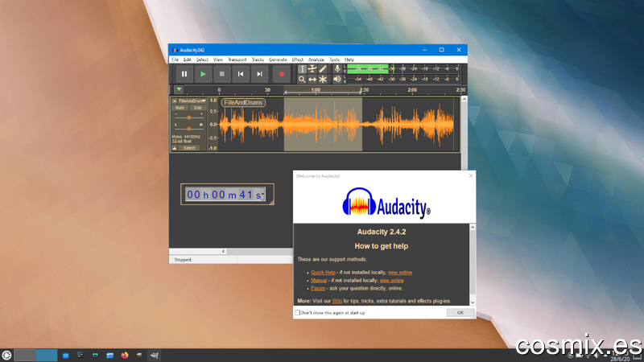Open the File menu
The width and height of the screenshot is (644, 362).
[175, 60]
